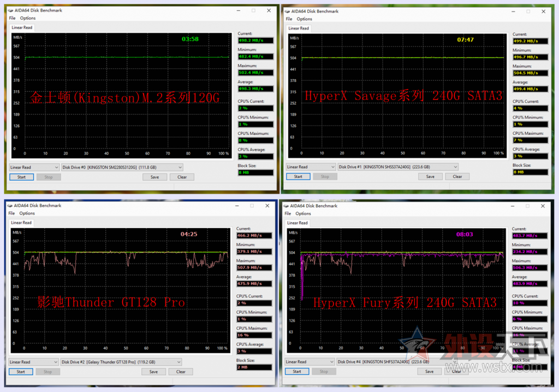The height and width of the screenshot is (392, 559).
Task: Click Stop in the SHSS37A240G benchmark window
Action: click(x=325, y=176)
